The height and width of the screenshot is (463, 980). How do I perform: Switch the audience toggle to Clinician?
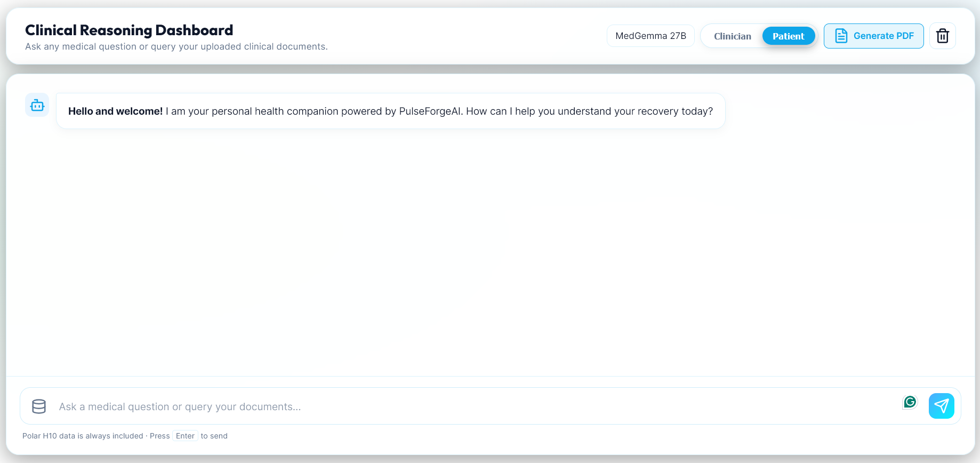pyautogui.click(x=733, y=36)
